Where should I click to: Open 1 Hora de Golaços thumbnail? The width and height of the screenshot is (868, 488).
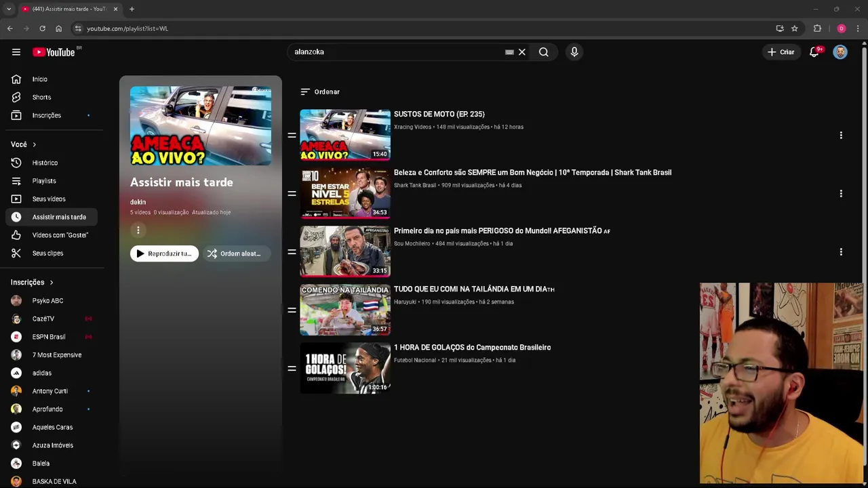pos(345,368)
